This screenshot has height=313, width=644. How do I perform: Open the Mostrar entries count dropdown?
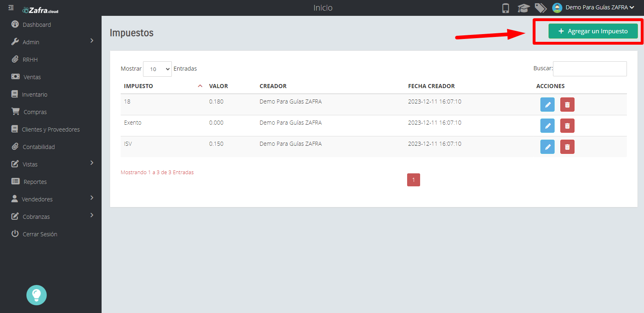point(157,69)
